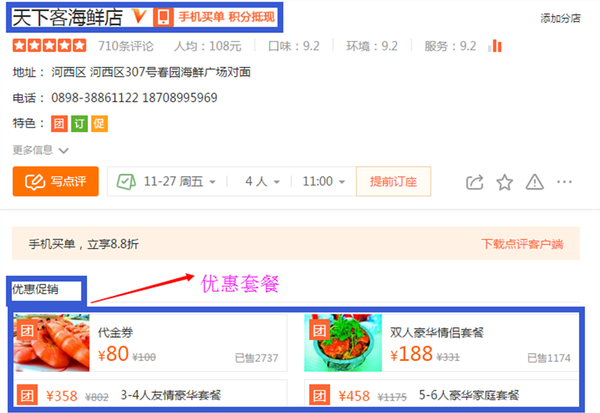This screenshot has height=413, width=600.
Task: Click the orange 促 promotion feature tag
Action: (x=99, y=124)
